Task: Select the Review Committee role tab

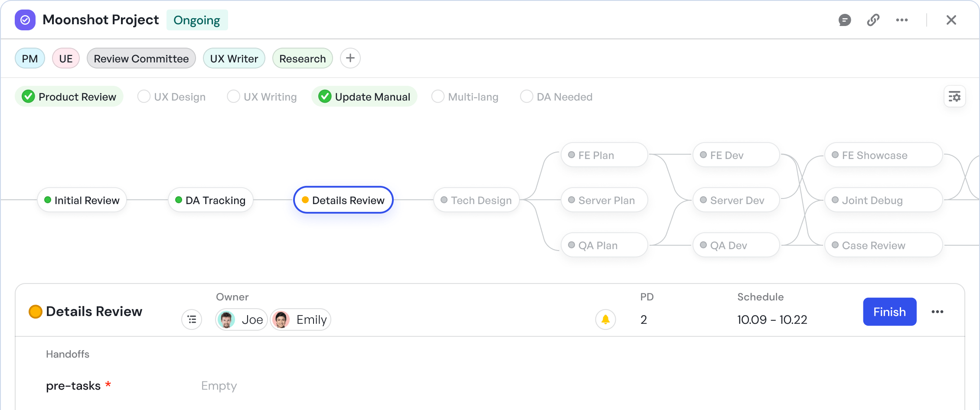Action: point(141,59)
